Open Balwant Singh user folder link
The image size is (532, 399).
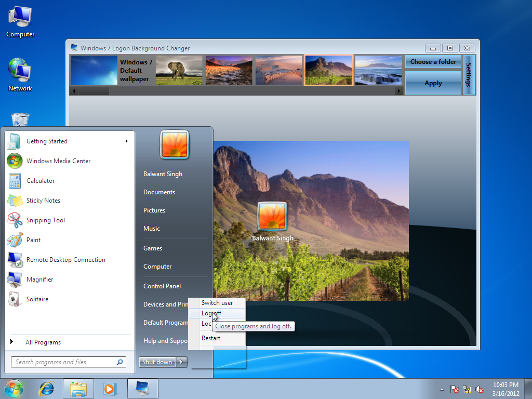coord(163,174)
